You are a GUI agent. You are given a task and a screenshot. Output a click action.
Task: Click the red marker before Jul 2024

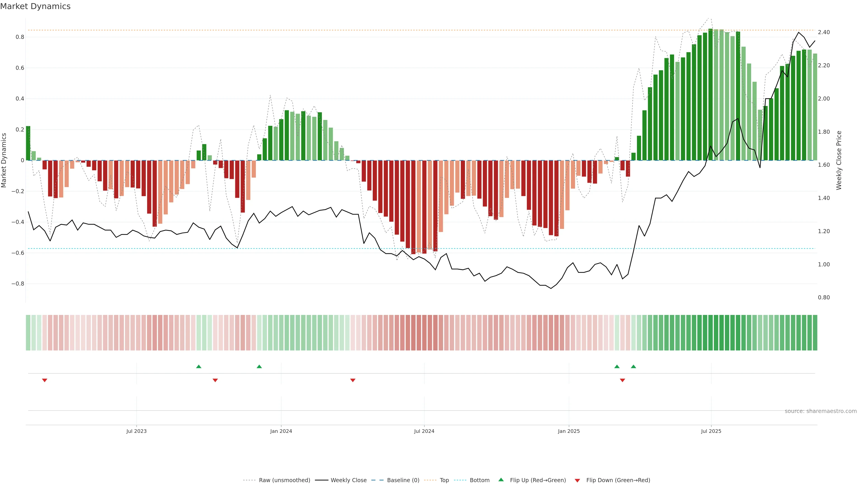pyautogui.click(x=353, y=380)
